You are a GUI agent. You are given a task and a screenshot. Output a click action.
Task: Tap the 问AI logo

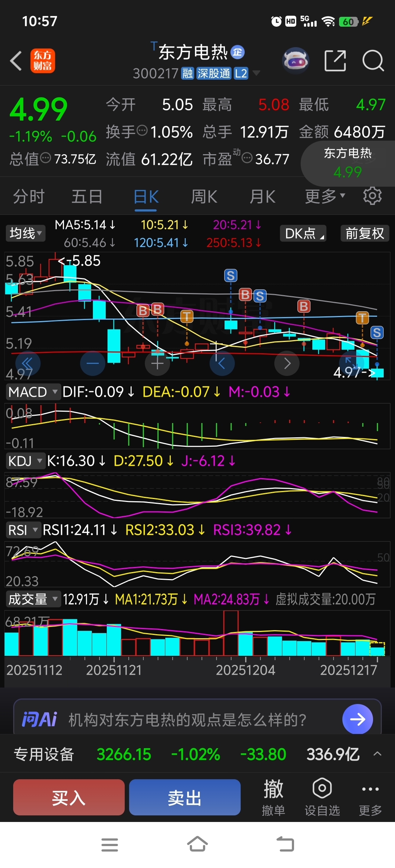click(39, 719)
